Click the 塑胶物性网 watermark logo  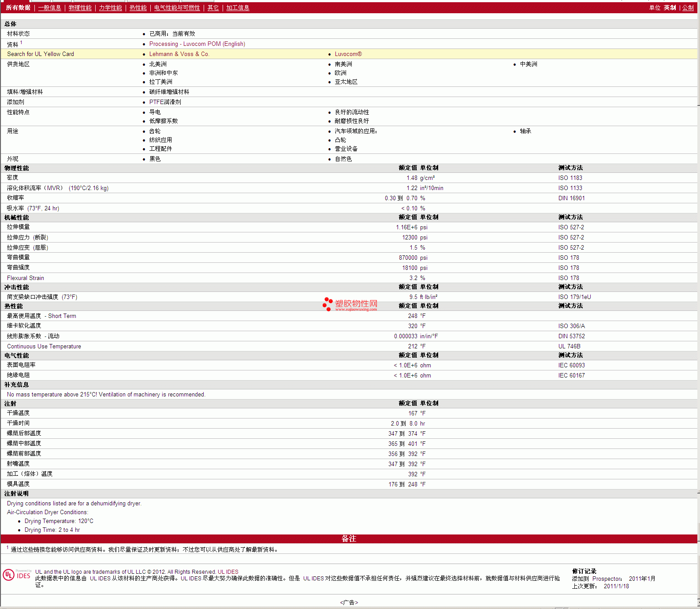pos(350,304)
